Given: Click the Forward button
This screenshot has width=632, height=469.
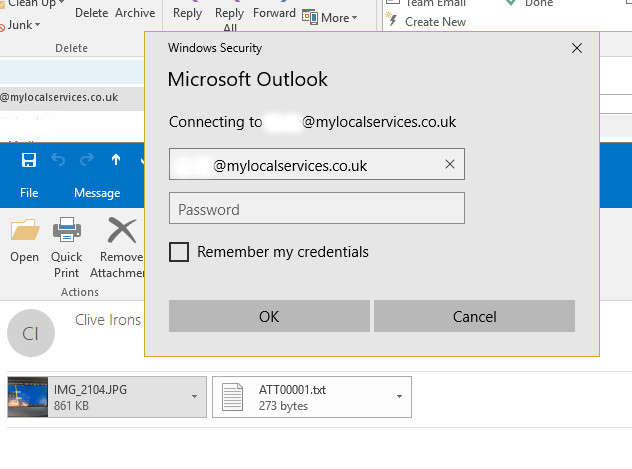Looking at the screenshot, I should 274,13.
